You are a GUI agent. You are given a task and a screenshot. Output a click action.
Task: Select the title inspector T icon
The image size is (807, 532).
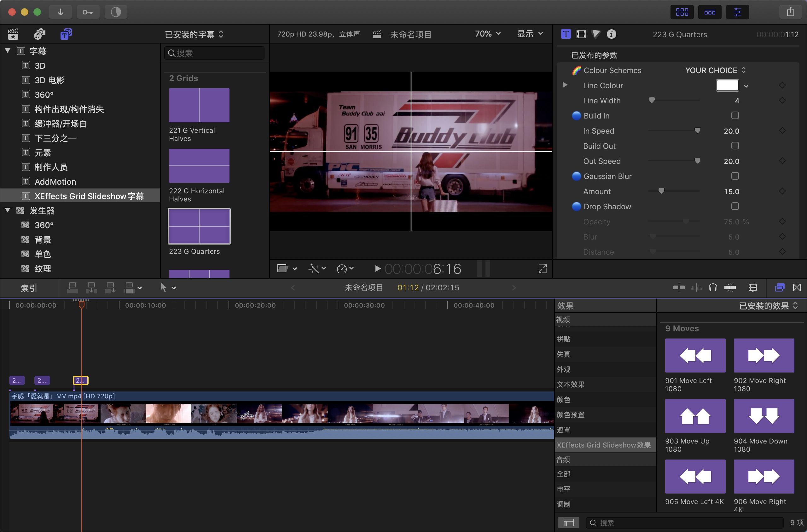pyautogui.click(x=566, y=34)
